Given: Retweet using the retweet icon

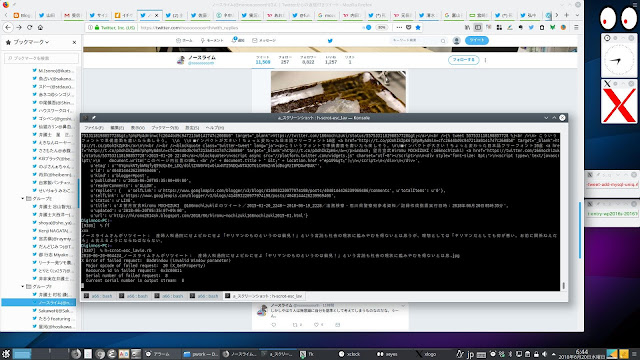Looking at the screenshot, I should (x=295, y=325).
